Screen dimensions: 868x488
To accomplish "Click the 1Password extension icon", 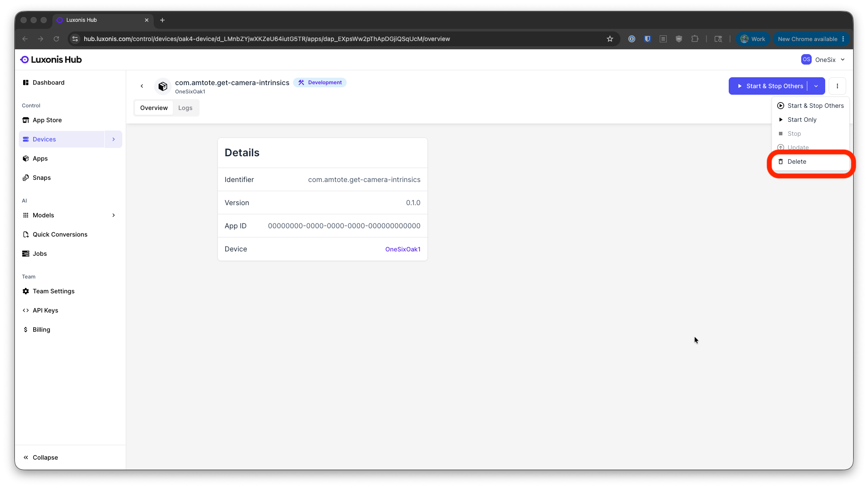I will point(632,39).
